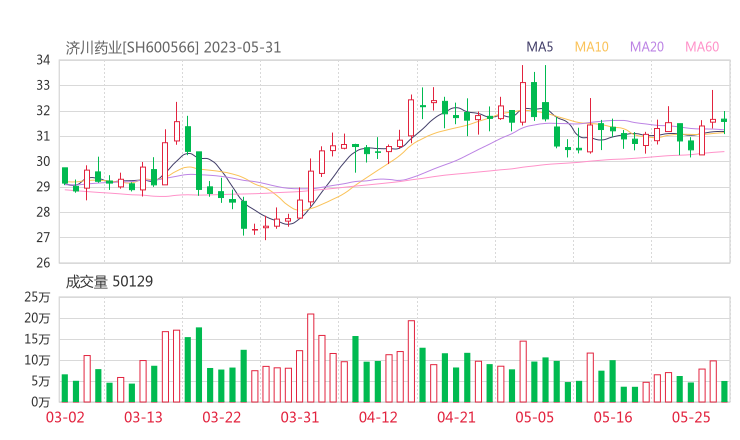
Task: Click the volume axis label 20万
Action: click(37, 319)
